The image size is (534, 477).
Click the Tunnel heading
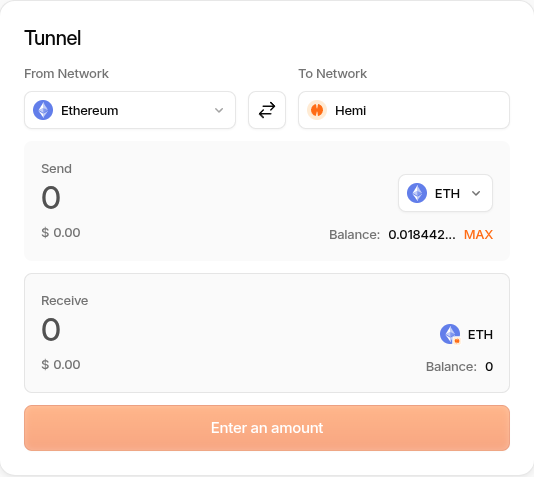(x=52, y=38)
